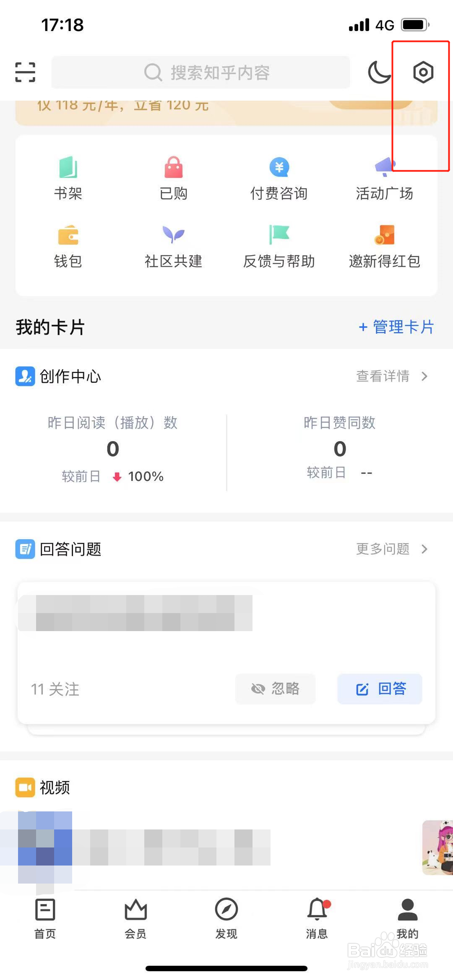Tap the blue 回答 button
The image size is (453, 980).
380,689
